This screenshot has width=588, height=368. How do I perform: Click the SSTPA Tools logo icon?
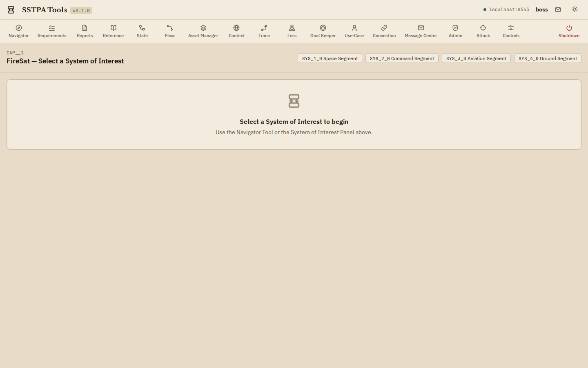point(11,10)
